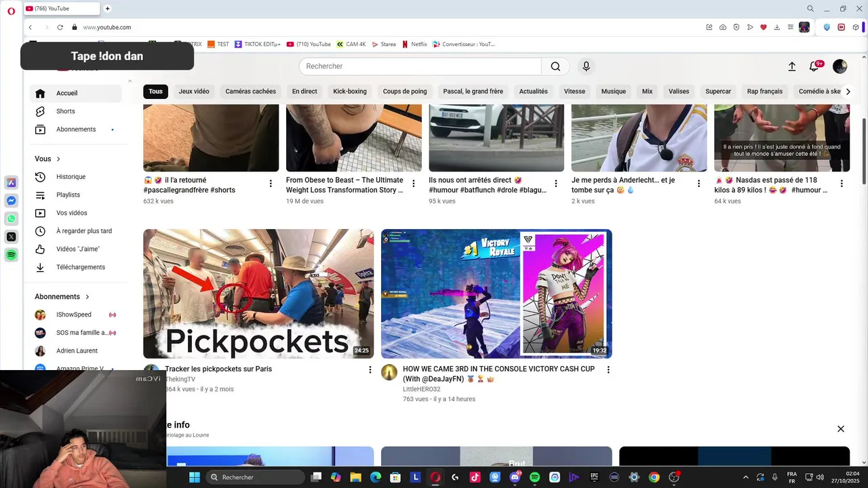Select the Caméras cachées filter chip
Image resolution: width=868 pixels, height=488 pixels.
click(251, 91)
